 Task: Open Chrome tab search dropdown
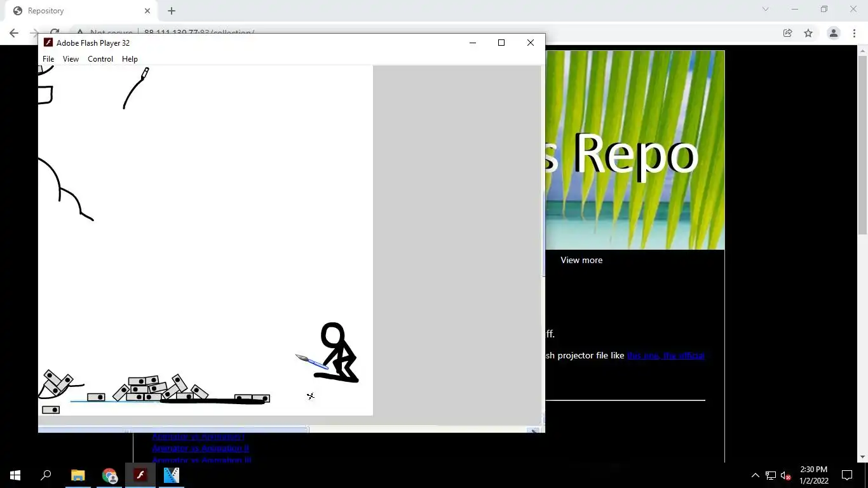[765, 9]
